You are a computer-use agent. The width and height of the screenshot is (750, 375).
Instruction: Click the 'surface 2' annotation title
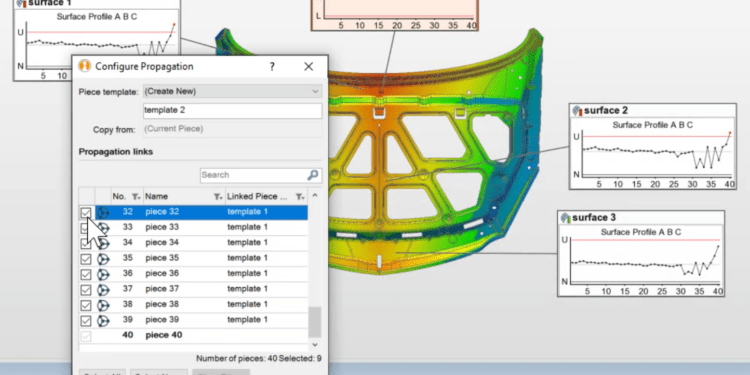pyautogui.click(x=606, y=110)
